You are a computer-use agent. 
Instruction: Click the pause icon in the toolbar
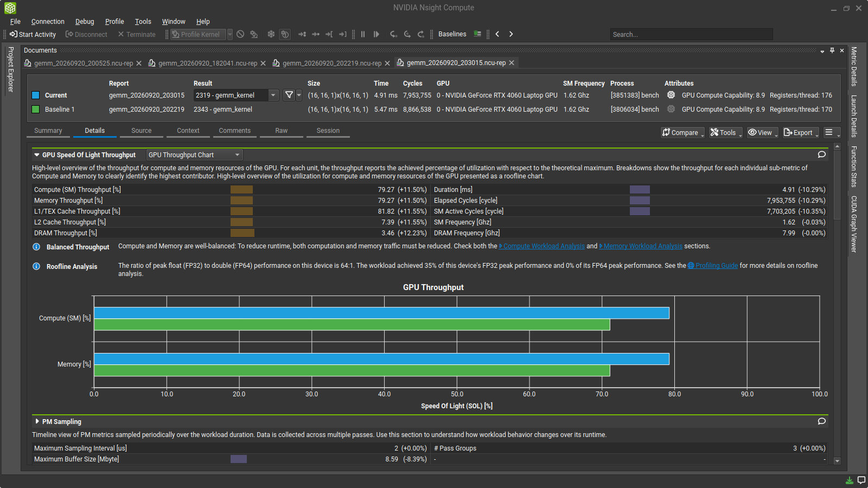(x=363, y=34)
